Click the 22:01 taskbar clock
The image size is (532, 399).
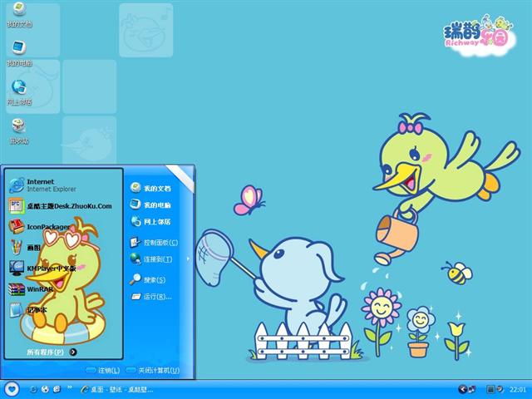518,390
